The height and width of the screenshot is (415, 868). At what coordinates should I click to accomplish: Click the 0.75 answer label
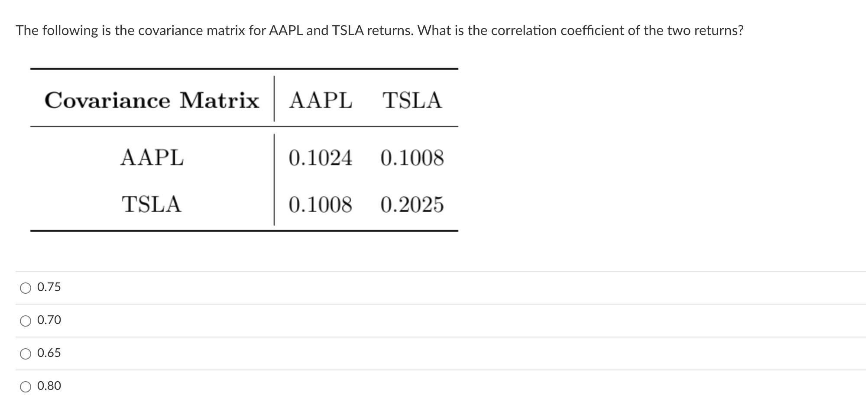click(49, 286)
